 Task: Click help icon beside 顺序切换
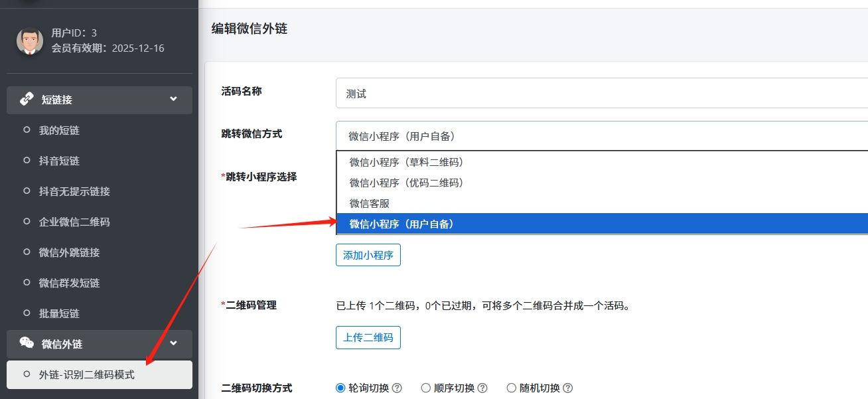tap(482, 388)
